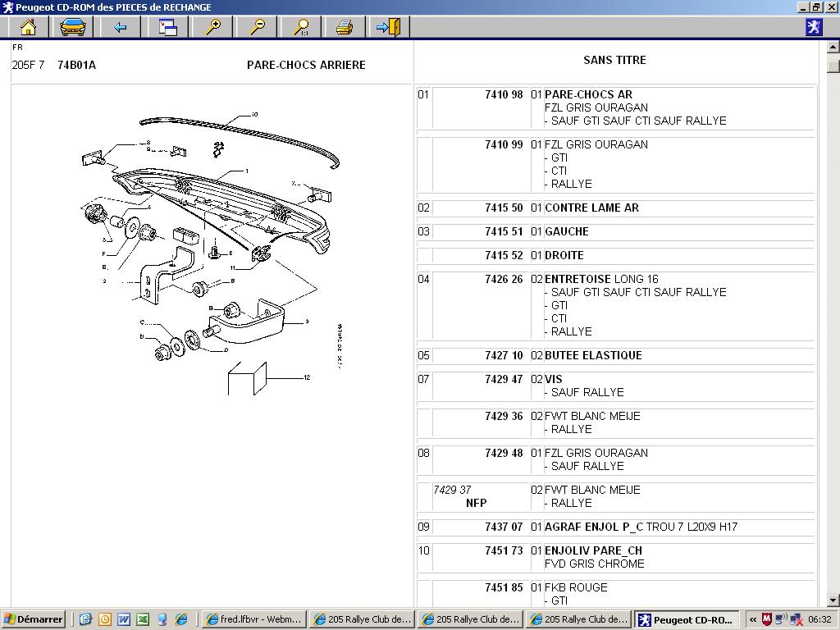Open the Démarrer start menu

pyautogui.click(x=33, y=619)
